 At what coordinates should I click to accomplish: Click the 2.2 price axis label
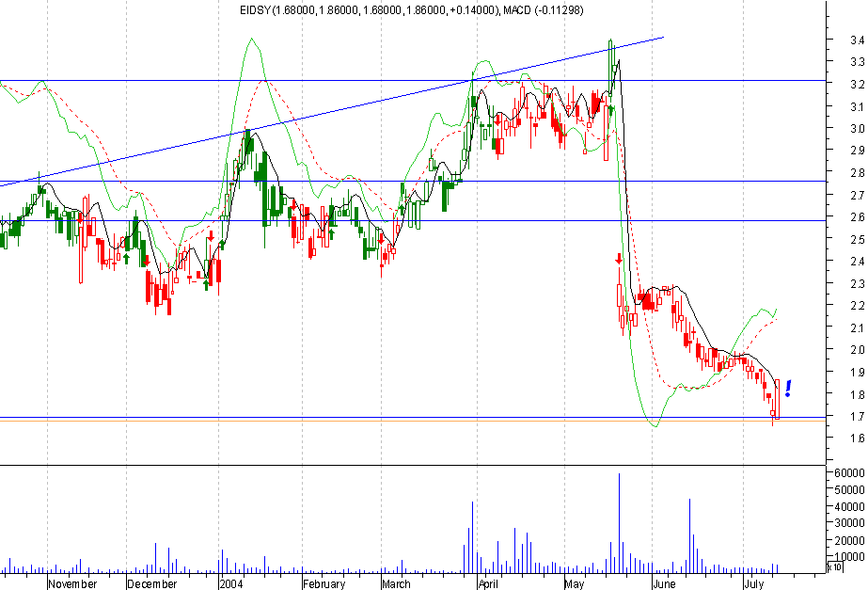click(x=858, y=306)
